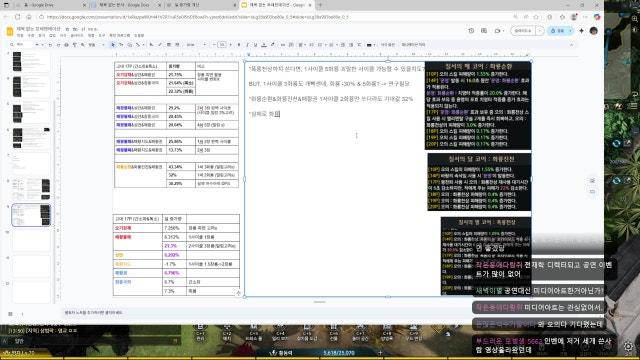Collapse the toolbar with chevron up
The width and height of the screenshot is (640, 360).
point(571,45)
